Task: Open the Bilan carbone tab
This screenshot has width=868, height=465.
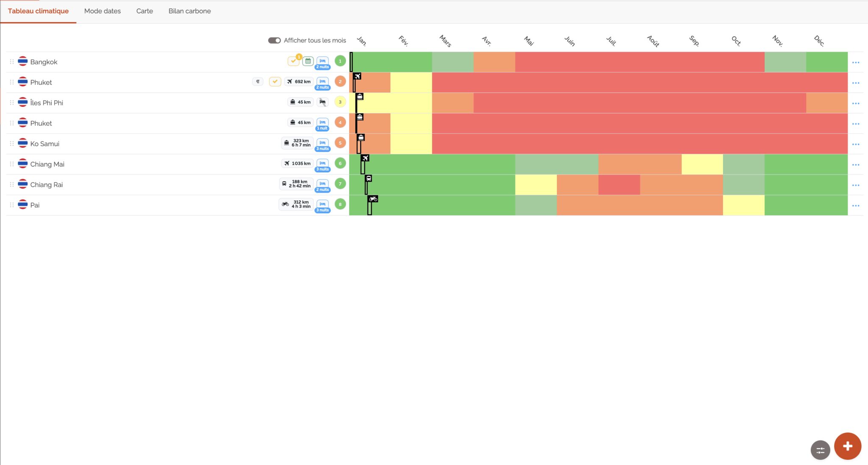Action: (x=189, y=11)
